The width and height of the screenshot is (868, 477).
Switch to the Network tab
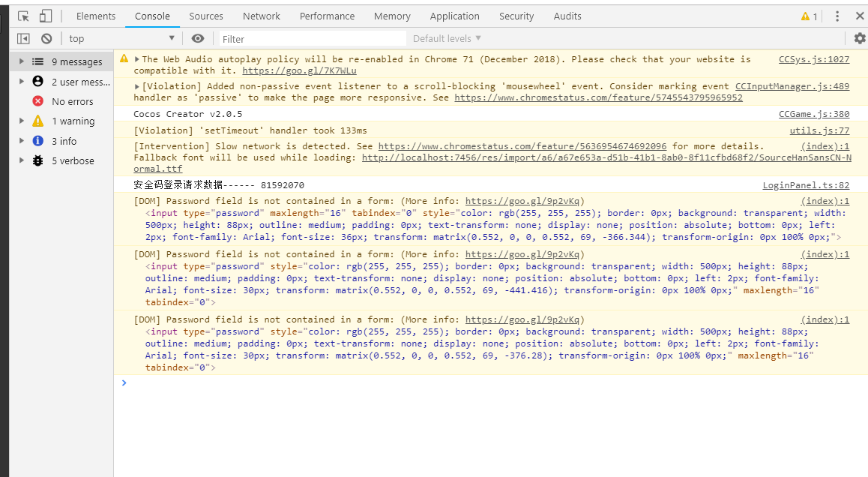(x=262, y=16)
